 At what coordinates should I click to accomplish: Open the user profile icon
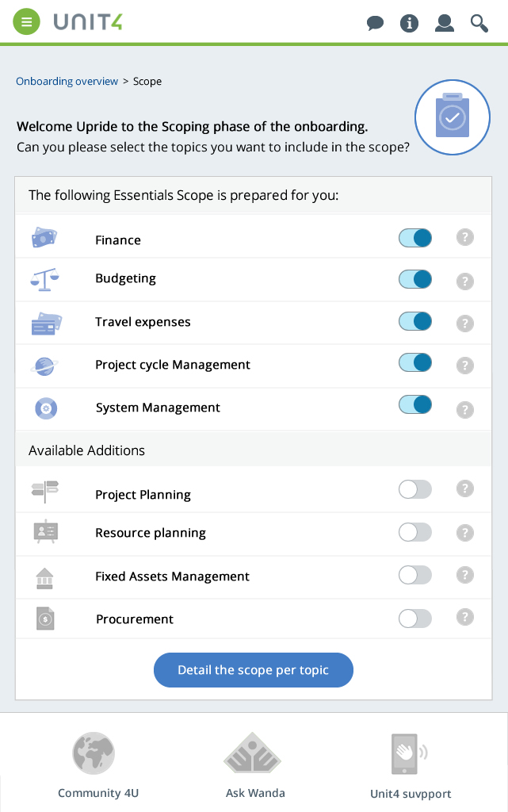pyautogui.click(x=445, y=23)
